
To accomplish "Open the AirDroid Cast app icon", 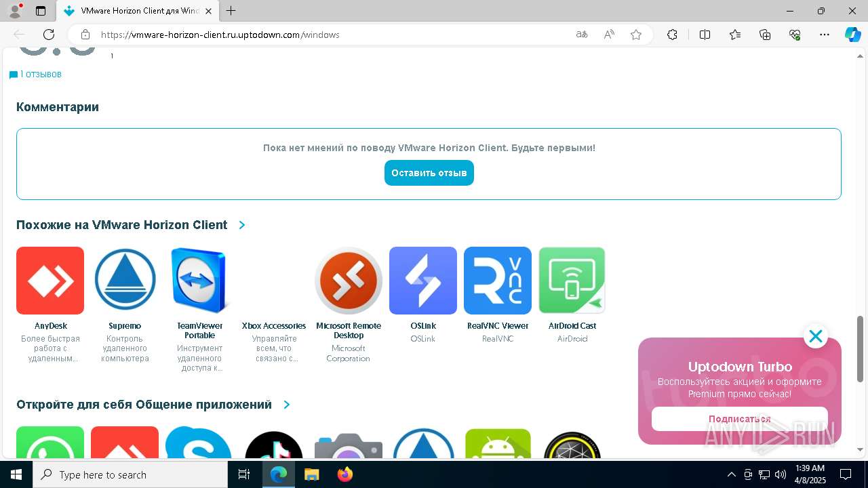I will [x=572, y=281].
